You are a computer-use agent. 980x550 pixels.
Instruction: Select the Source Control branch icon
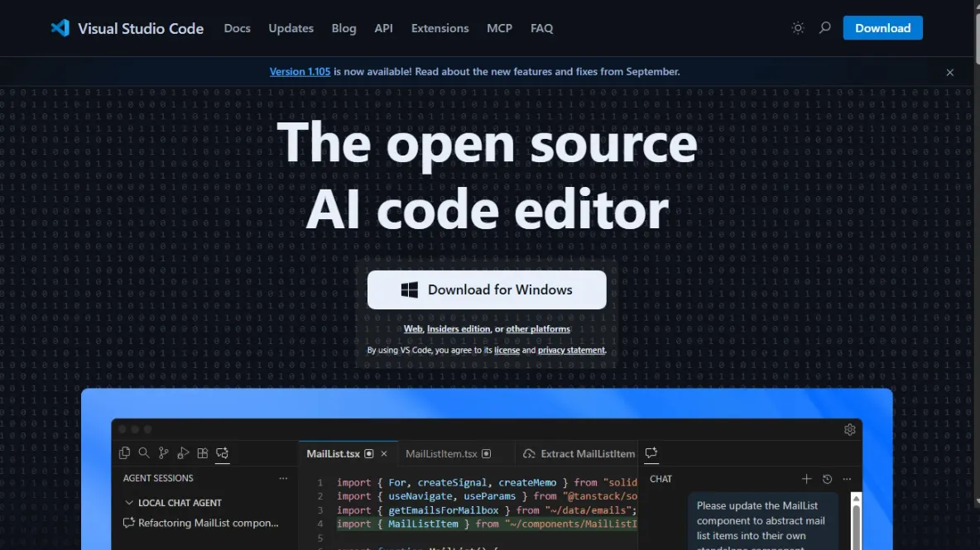[163, 453]
